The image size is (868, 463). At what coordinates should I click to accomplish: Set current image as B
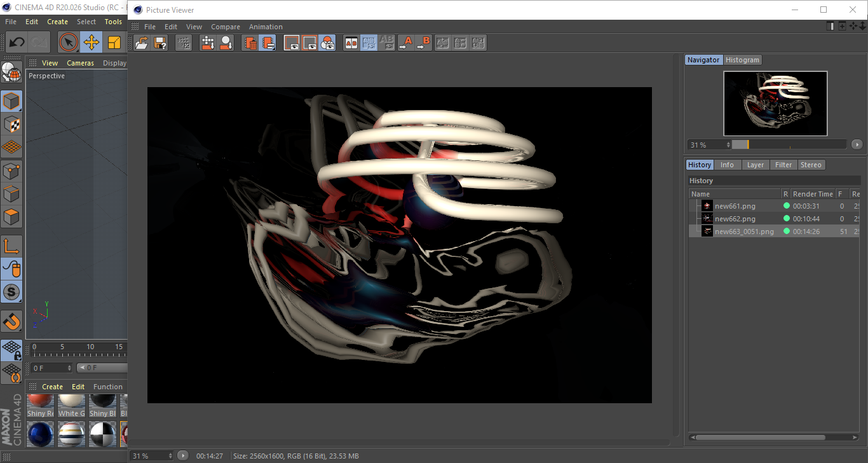pyautogui.click(x=423, y=43)
